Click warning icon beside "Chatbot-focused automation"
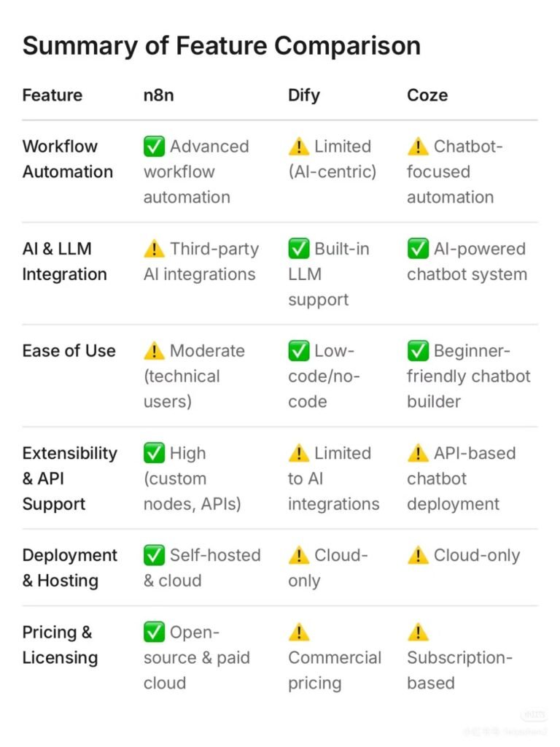 [x=418, y=147]
